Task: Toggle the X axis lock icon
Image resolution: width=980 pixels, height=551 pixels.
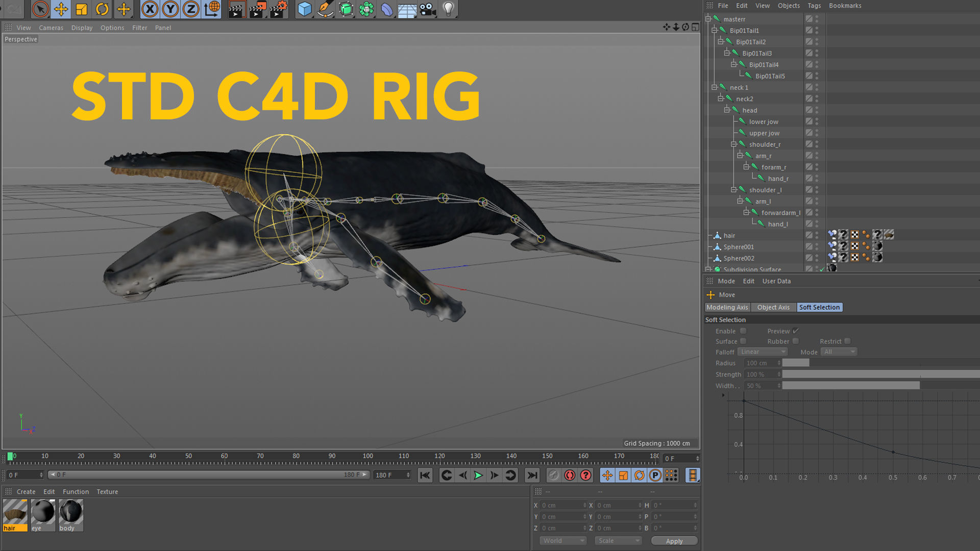Action: click(150, 9)
